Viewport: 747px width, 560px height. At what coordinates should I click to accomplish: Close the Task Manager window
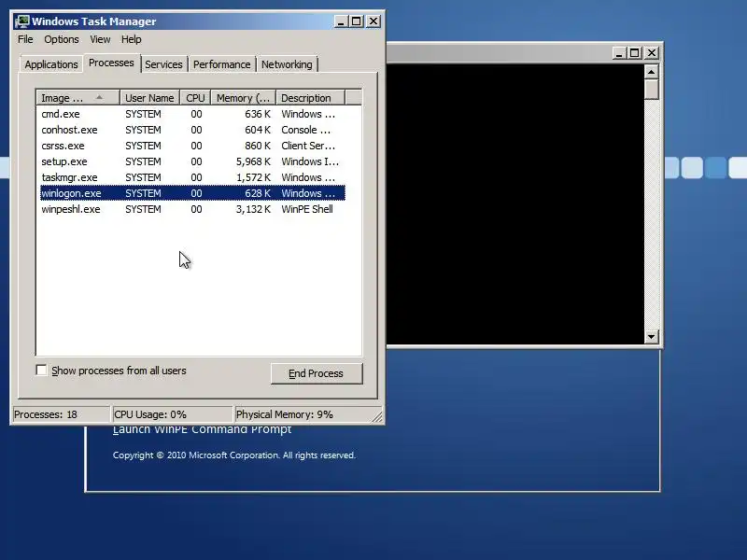[x=373, y=21]
